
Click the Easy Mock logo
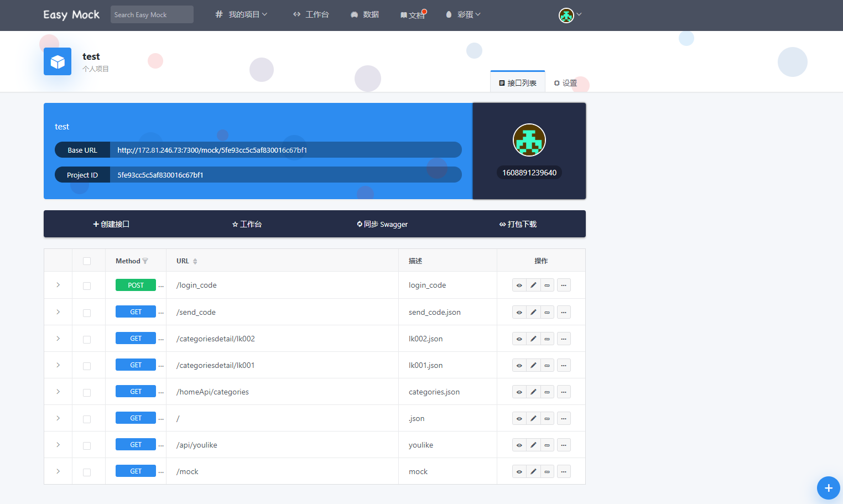[x=71, y=15]
